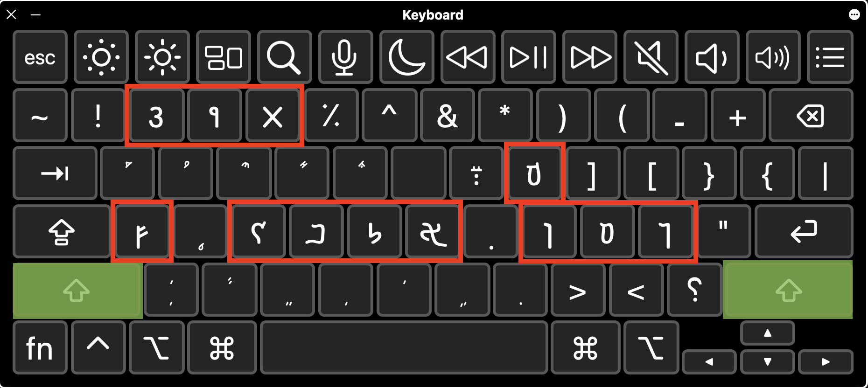Click the mute volume key
The height and width of the screenshot is (388, 868).
coord(651,57)
